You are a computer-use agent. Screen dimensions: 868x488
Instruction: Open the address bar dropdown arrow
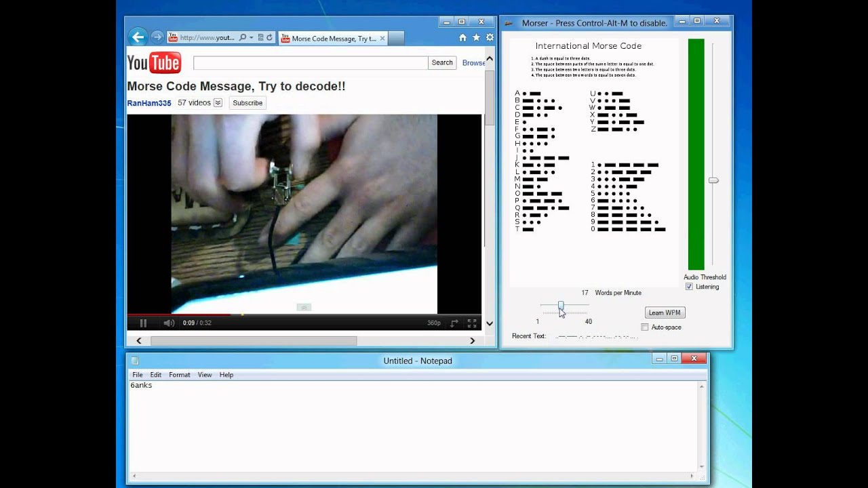pyautogui.click(x=251, y=38)
